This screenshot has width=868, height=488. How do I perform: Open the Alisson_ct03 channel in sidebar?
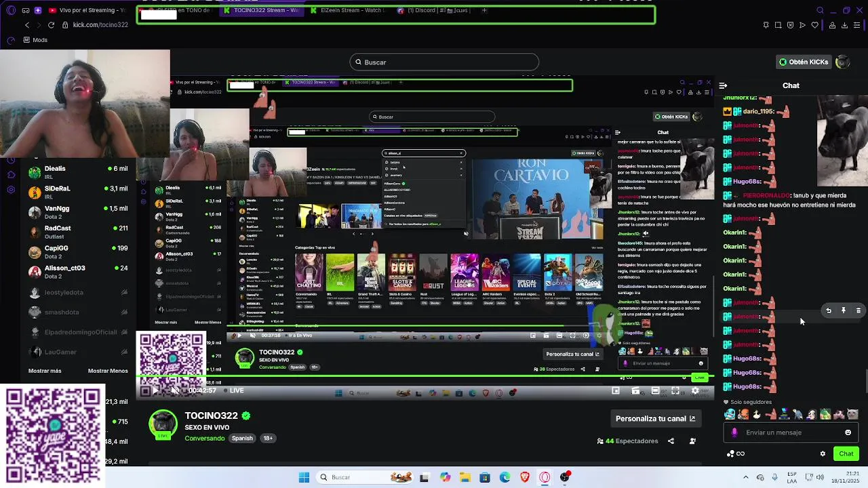[x=78, y=271]
